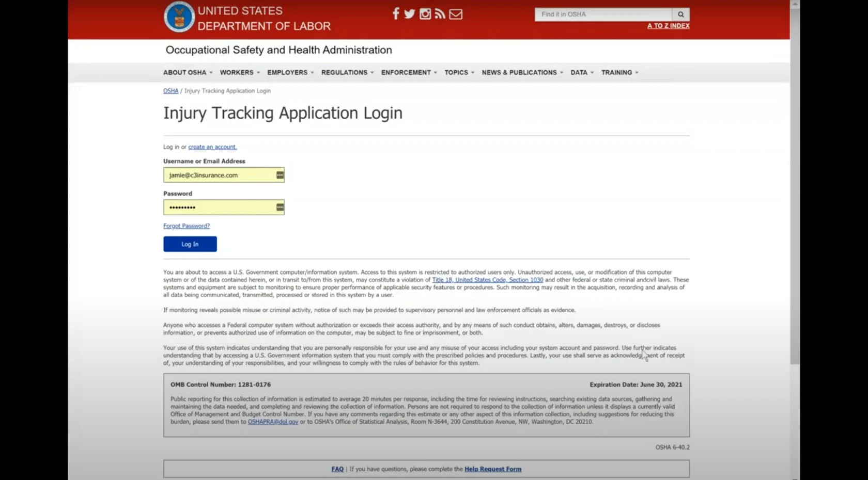868x480 pixels.
Task: Open the RSS feed icon
Action: (440, 14)
